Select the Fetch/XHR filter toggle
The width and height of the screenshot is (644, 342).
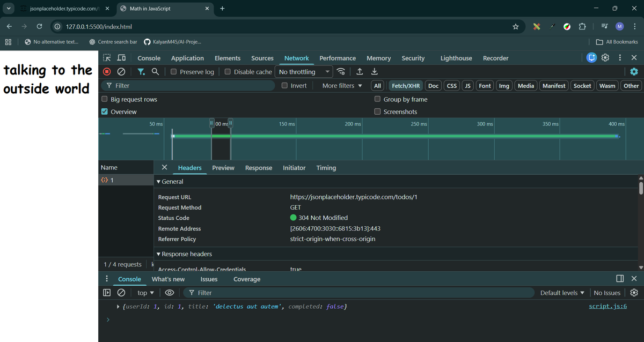pyautogui.click(x=406, y=86)
